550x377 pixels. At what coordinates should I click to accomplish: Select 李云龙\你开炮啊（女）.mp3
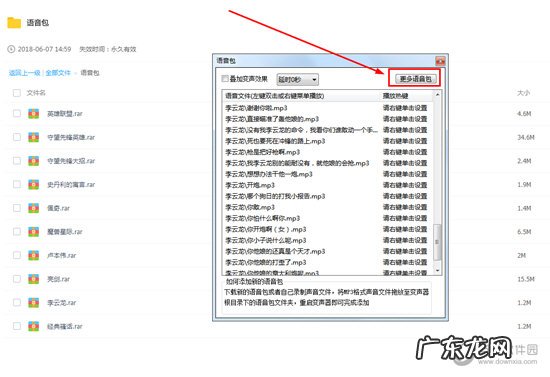point(266,229)
